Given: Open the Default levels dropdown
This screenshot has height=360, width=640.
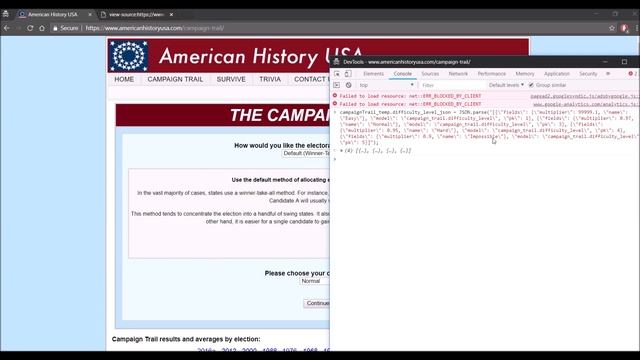Looking at the screenshot, I should [506, 85].
